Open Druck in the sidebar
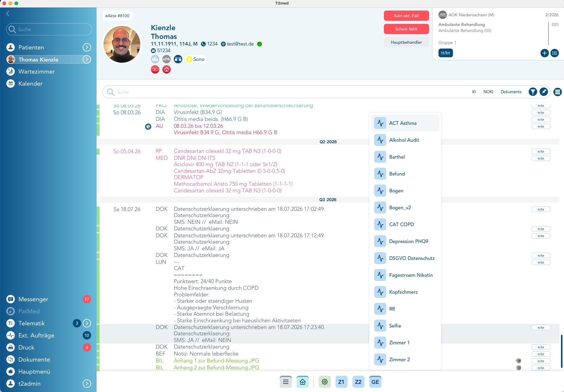Image resolution: width=564 pixels, height=392 pixels. 26,347
